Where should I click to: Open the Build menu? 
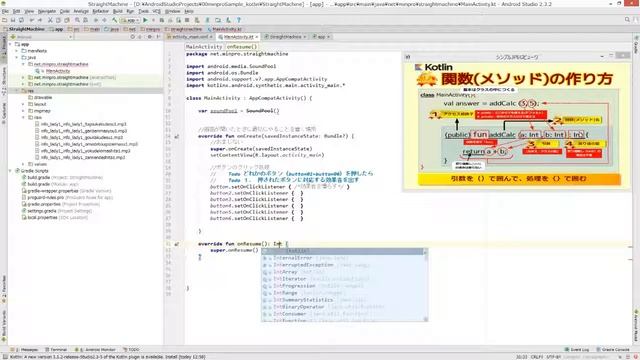click(x=118, y=11)
